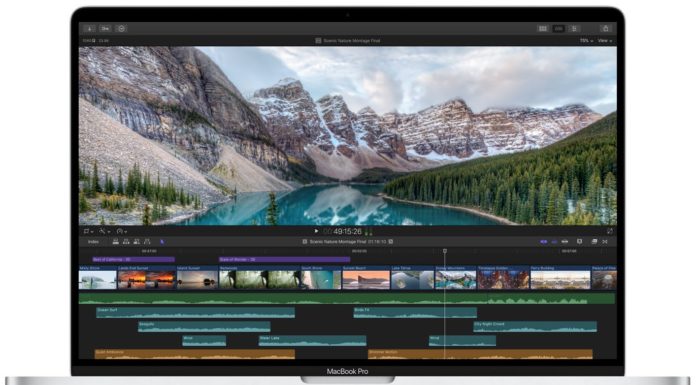Open the keyword editor key icon
The height and width of the screenshot is (385, 696).
105,28
